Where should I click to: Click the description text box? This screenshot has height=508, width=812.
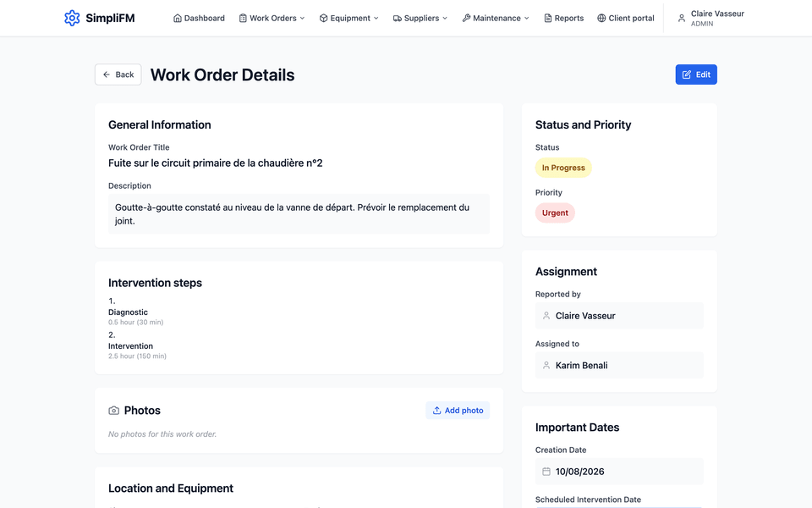tap(299, 214)
